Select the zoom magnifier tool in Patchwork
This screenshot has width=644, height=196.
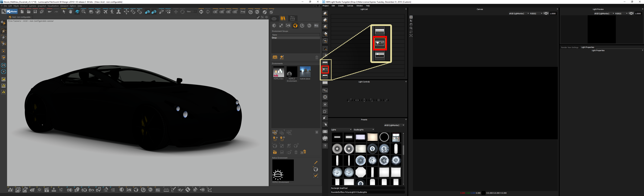pyautogui.click(x=84, y=12)
